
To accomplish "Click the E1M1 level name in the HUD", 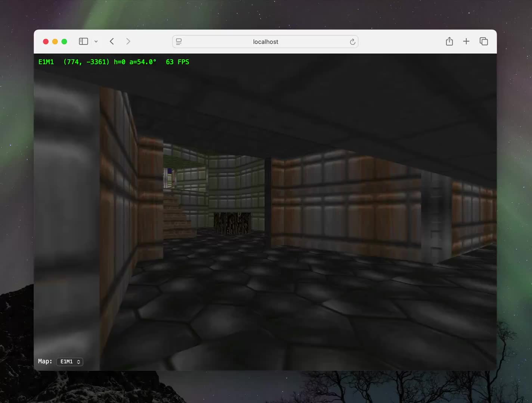I will 46,62.
